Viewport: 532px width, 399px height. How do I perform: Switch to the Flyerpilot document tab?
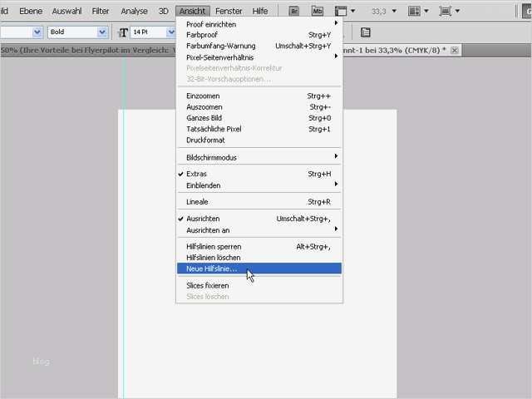click(x=88, y=51)
